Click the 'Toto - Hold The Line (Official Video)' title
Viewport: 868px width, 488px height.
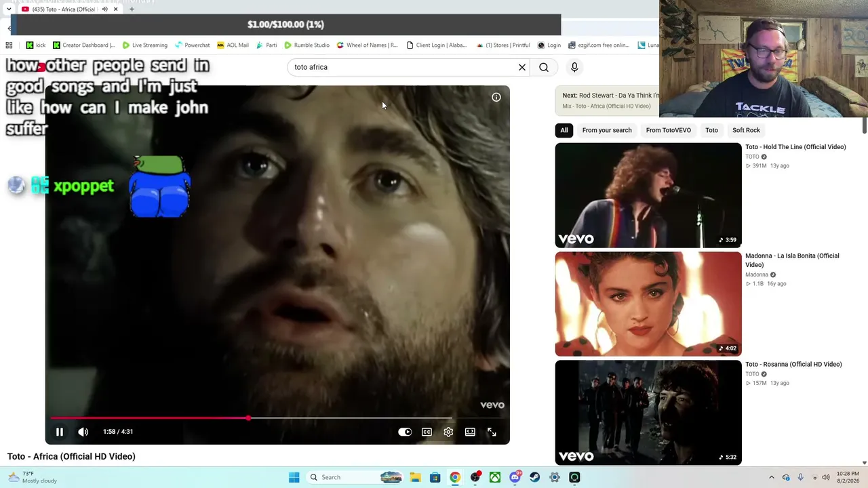[795, 147]
